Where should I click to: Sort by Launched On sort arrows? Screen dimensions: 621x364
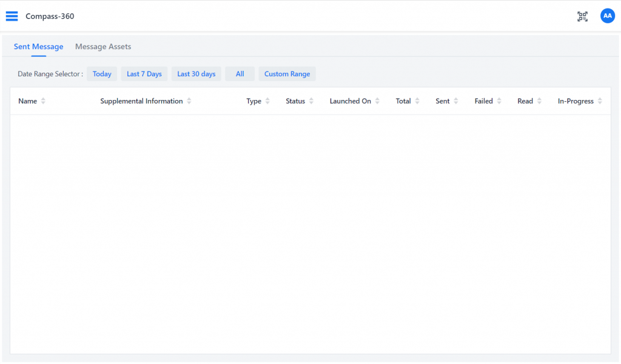click(x=377, y=101)
